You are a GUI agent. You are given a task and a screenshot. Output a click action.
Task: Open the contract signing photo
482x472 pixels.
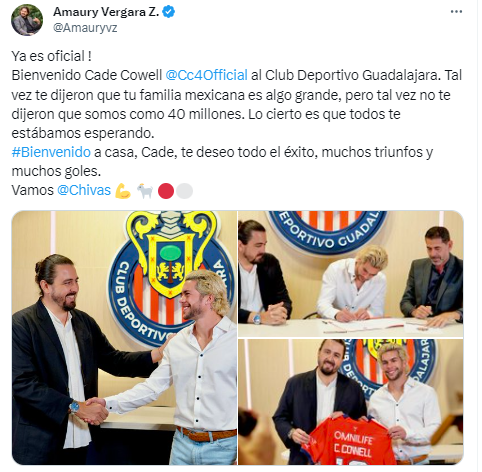click(x=351, y=274)
